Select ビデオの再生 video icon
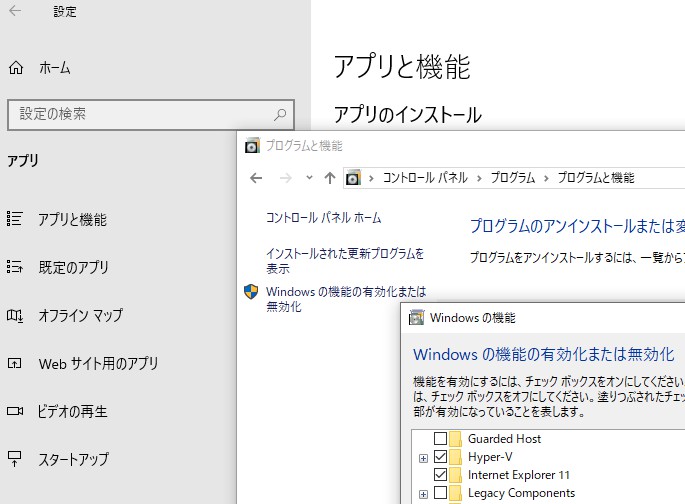This screenshot has width=685, height=504. click(x=15, y=411)
